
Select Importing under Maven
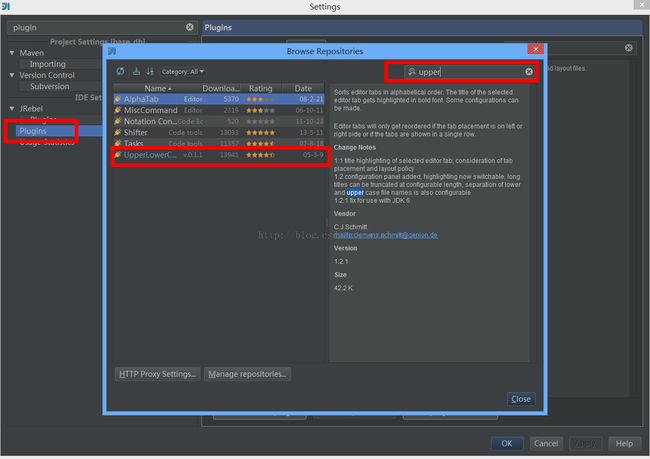tap(48, 64)
